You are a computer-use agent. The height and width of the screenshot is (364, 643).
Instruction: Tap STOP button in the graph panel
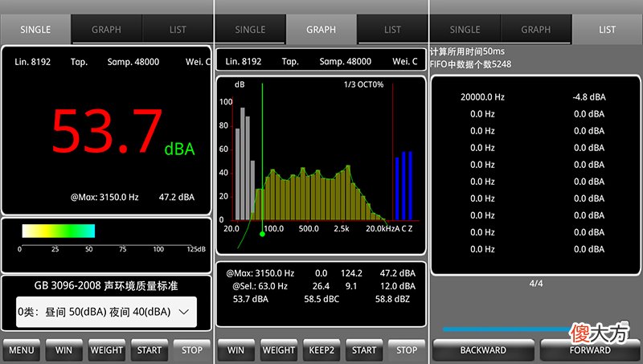tap(407, 350)
